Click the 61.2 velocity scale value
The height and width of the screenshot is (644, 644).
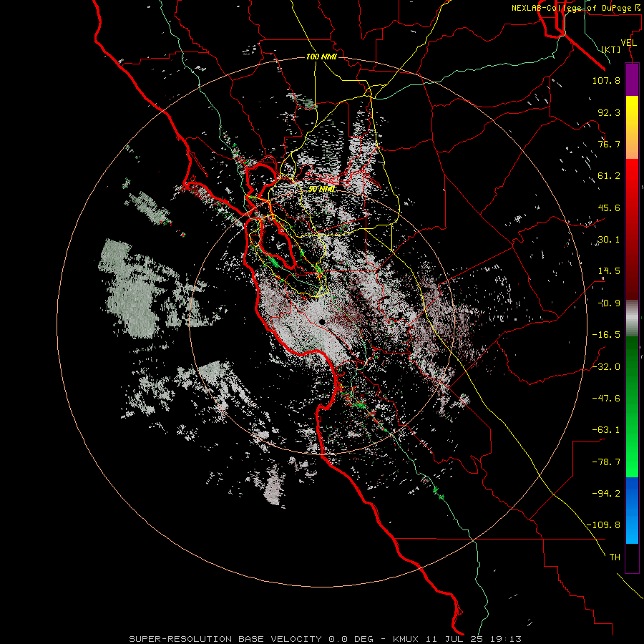point(609,176)
